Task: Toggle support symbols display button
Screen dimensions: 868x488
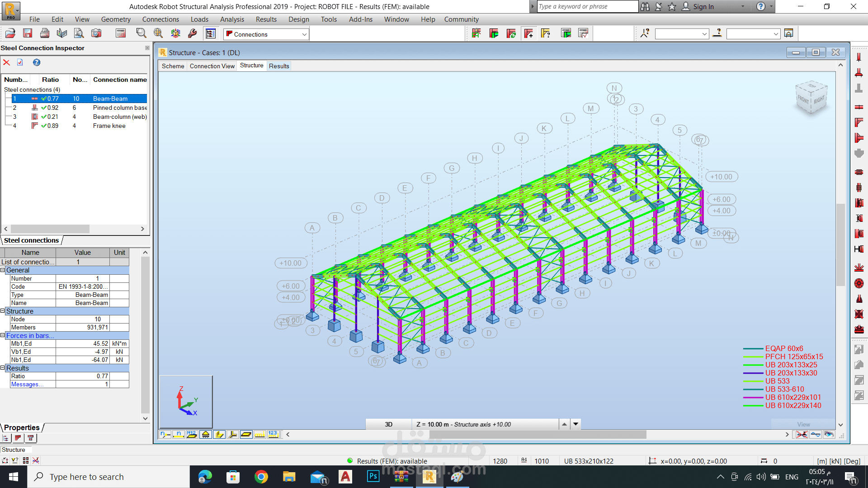Action: (206, 434)
